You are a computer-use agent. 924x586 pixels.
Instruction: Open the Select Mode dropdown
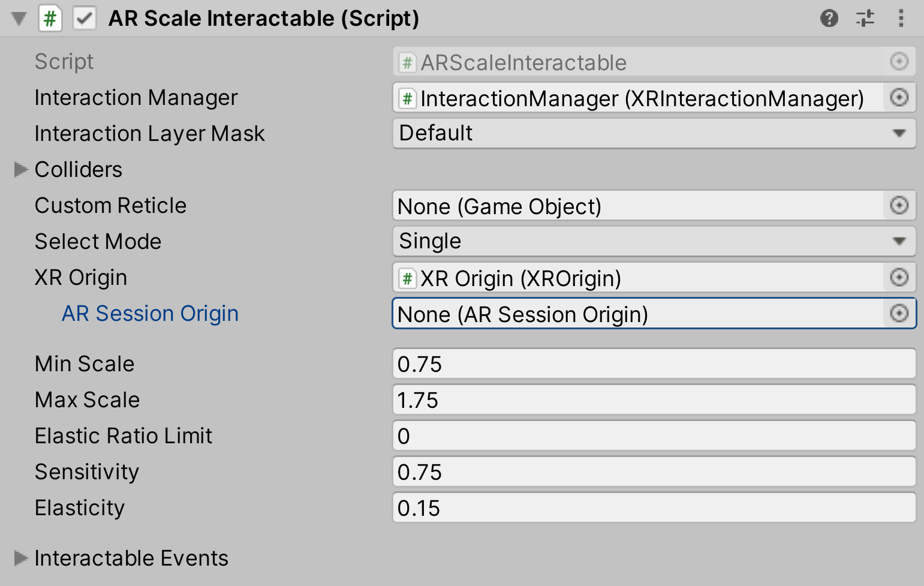[x=654, y=241]
